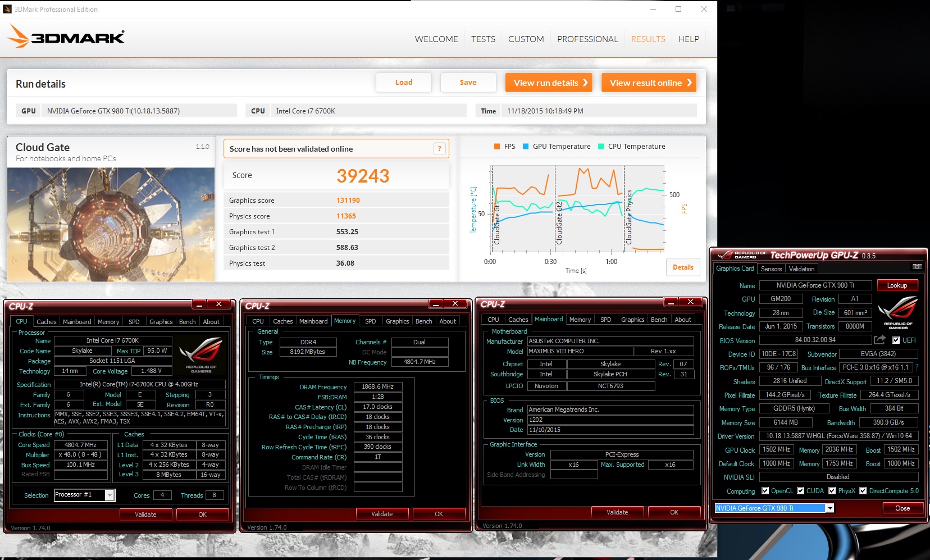Click the ROG emblem in GPU-Z title bar
Screen dimensions: 930x560
coord(741,255)
